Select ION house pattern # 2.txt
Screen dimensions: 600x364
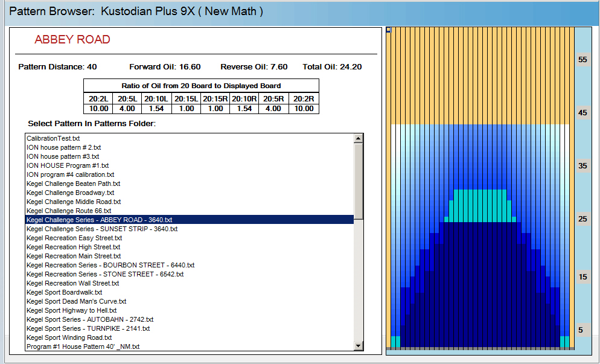[x=63, y=147]
